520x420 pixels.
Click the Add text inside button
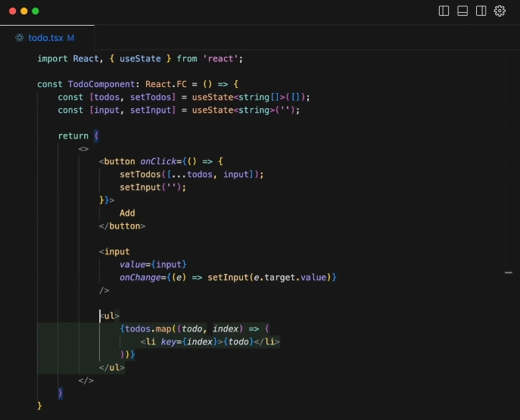[127, 213]
